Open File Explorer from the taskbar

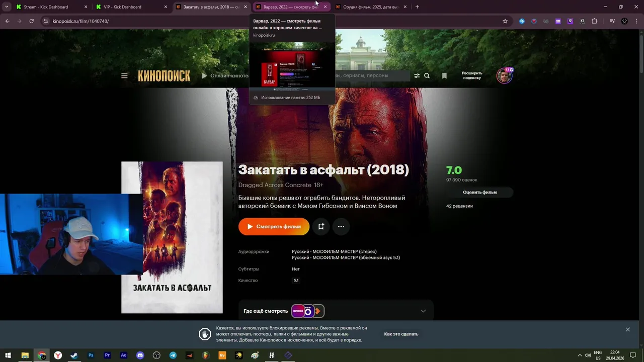pos(25,355)
